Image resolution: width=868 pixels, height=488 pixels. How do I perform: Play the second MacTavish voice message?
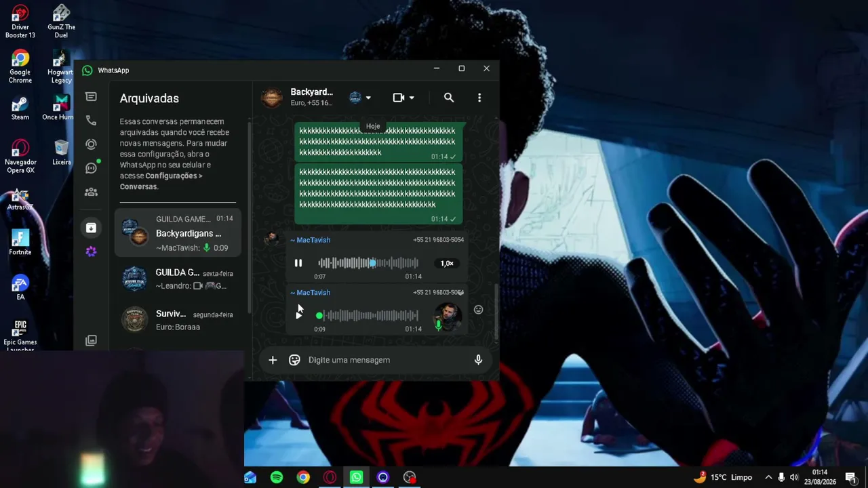coord(298,315)
